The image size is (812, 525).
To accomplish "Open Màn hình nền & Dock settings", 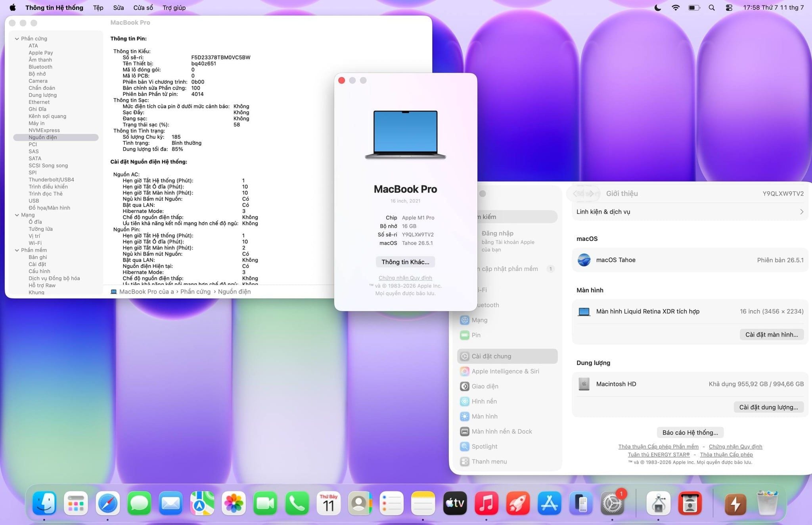I will (507, 431).
